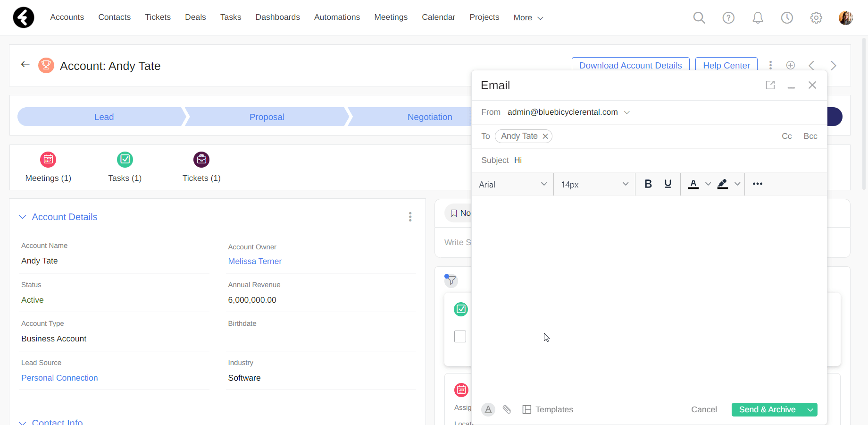This screenshot has height=425, width=868.
Task: Open the settings gear icon
Action: 816,17
